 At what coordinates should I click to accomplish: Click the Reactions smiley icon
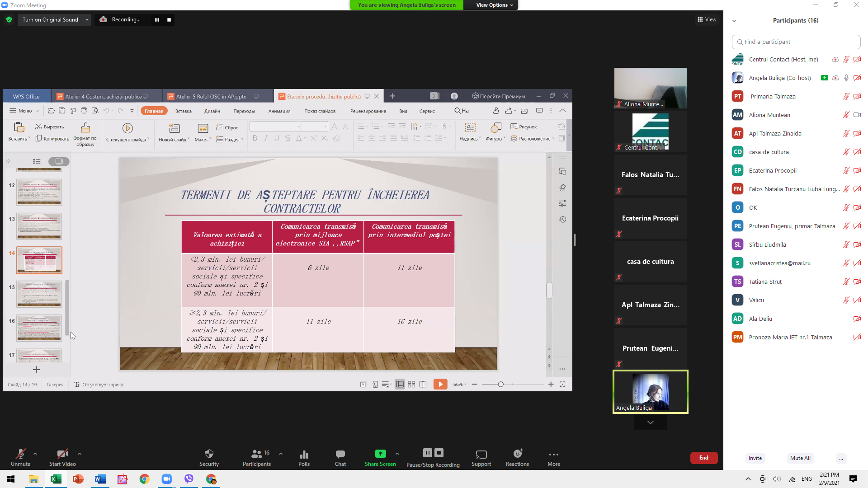[x=517, y=454]
